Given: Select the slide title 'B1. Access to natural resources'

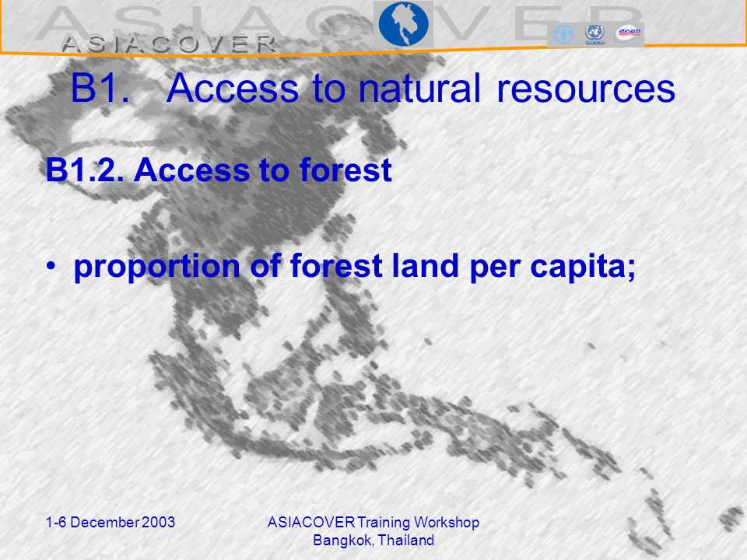Looking at the screenshot, I should [373, 88].
